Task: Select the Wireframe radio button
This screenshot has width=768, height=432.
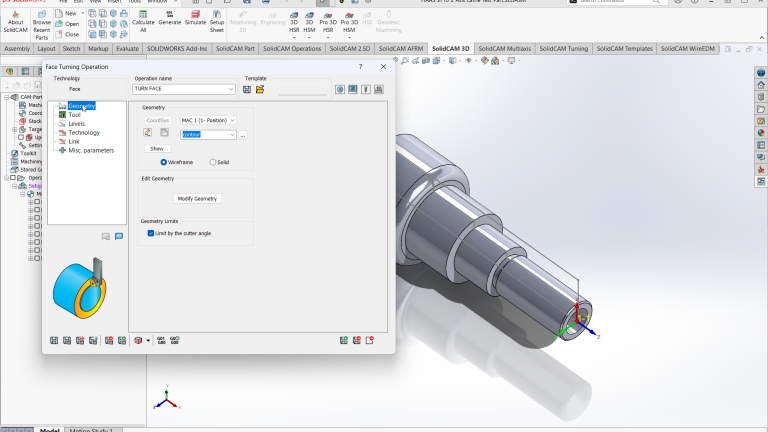Action: (164, 162)
